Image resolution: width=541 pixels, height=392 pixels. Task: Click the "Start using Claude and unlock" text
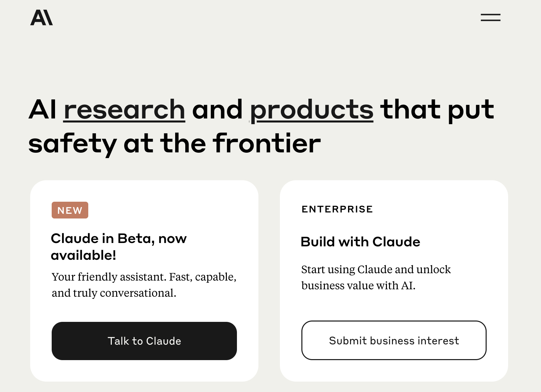[x=376, y=269]
